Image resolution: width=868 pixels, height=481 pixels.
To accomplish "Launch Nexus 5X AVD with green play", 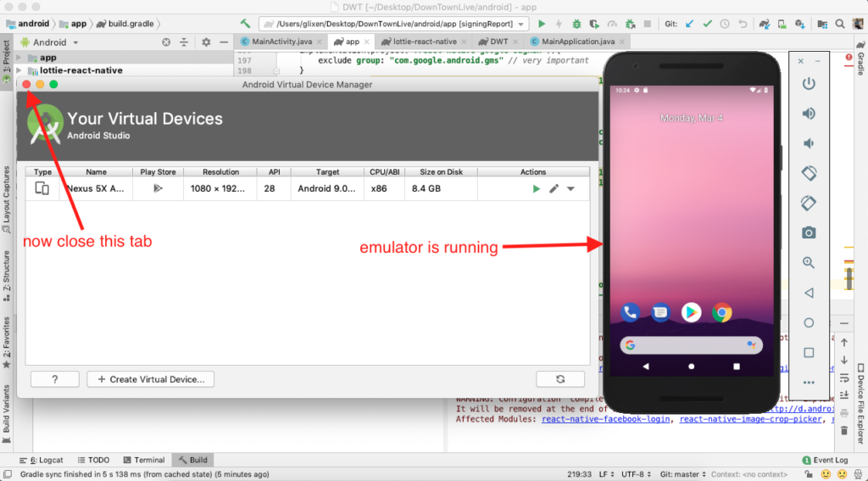I will 536,188.
